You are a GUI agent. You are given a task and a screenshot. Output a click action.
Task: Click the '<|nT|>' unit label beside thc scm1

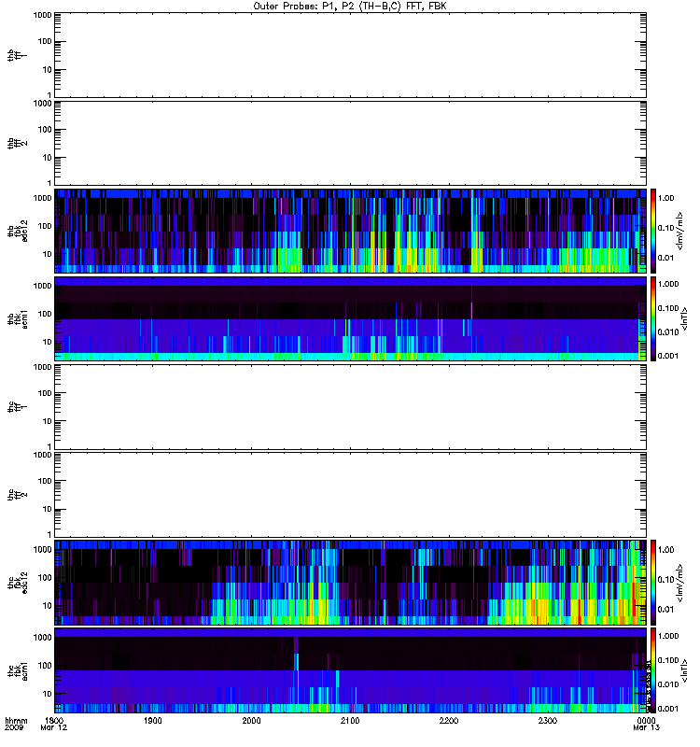(x=685, y=670)
